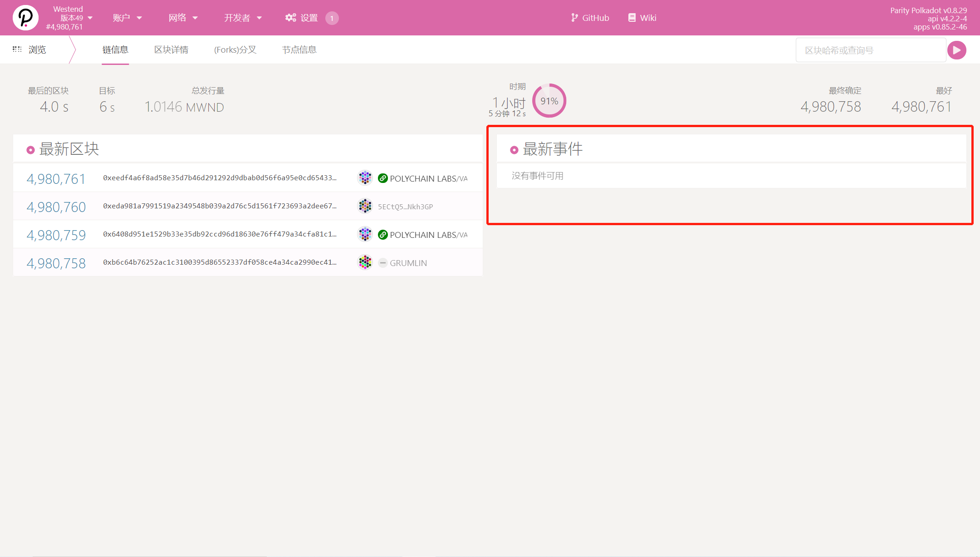Expand the 开发者 menu
This screenshot has width=980, height=557.
pyautogui.click(x=243, y=18)
